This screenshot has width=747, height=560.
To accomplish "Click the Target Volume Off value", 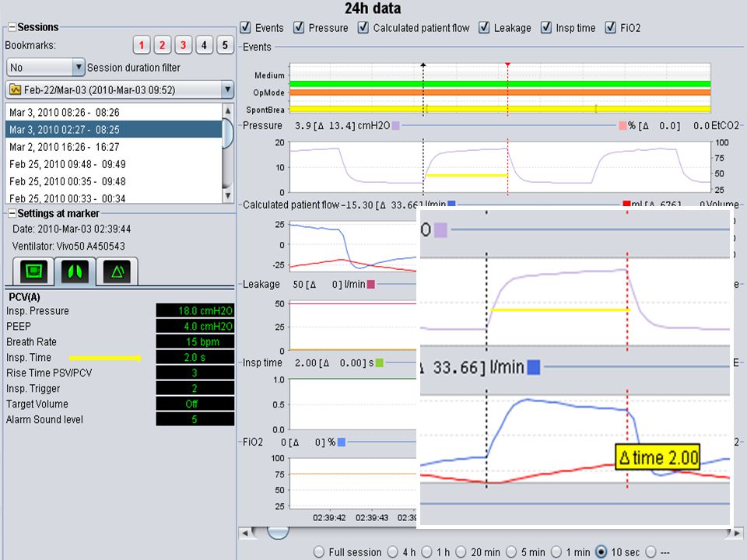I will point(195,404).
